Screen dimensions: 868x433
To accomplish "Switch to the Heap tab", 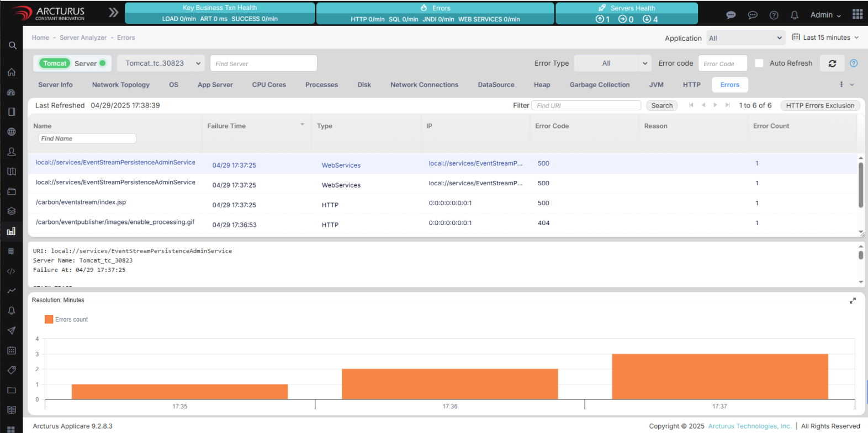I will click(x=542, y=85).
